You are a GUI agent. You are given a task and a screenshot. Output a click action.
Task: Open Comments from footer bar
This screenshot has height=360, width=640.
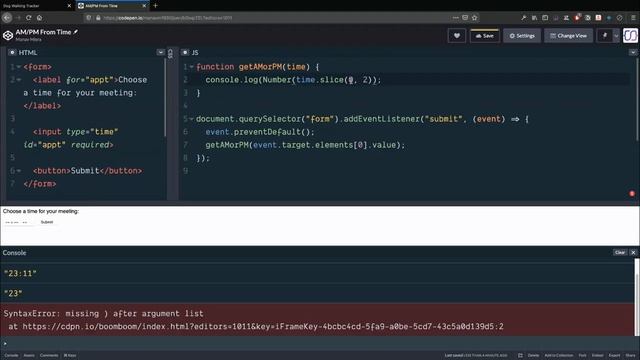click(49, 355)
